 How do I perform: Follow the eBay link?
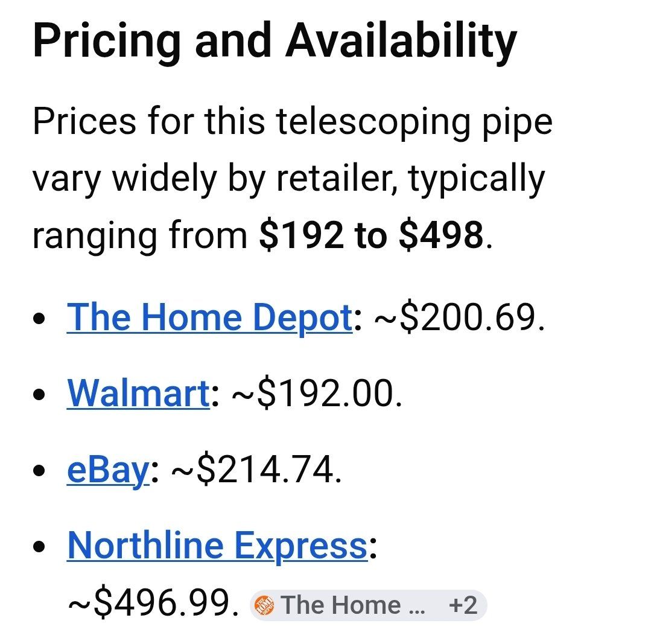[x=108, y=470]
